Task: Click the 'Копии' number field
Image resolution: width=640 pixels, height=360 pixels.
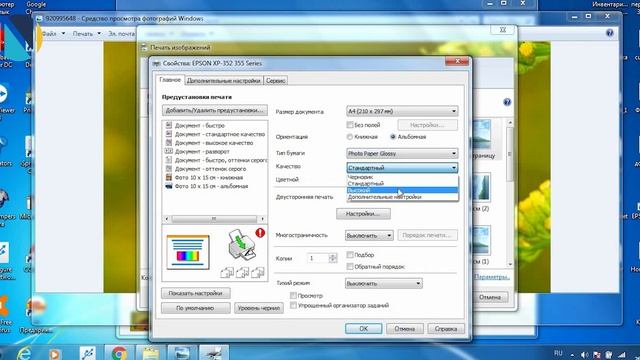Action: 318,258
